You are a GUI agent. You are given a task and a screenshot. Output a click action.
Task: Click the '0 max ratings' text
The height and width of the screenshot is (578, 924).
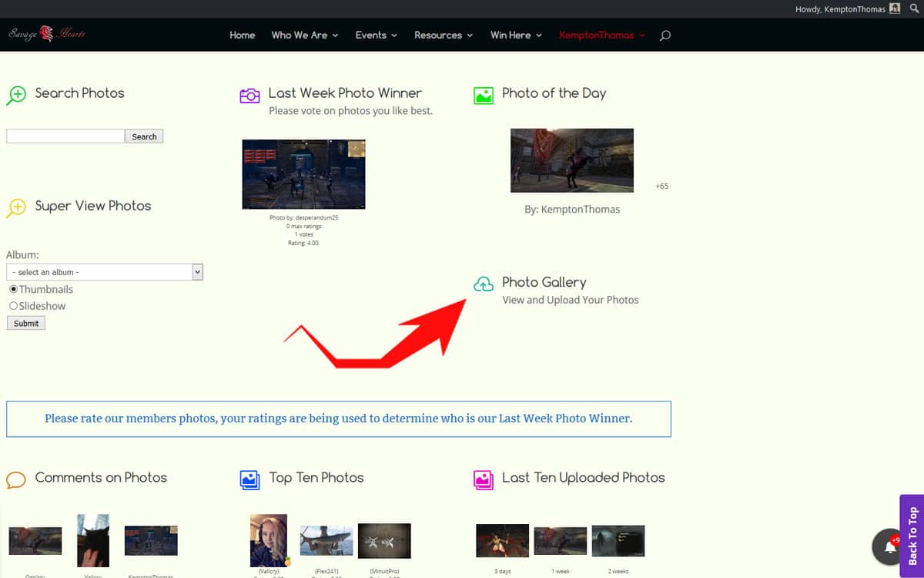(x=304, y=227)
